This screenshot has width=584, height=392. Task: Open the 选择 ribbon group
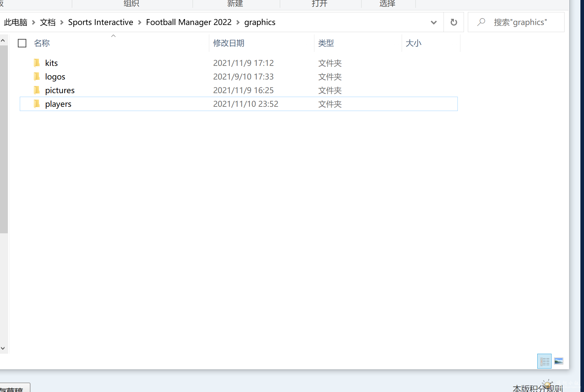387,4
